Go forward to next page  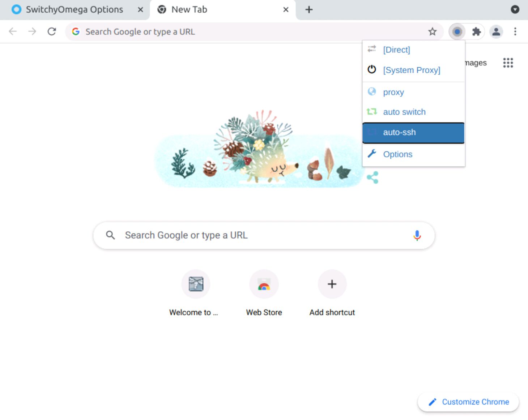[32, 31]
